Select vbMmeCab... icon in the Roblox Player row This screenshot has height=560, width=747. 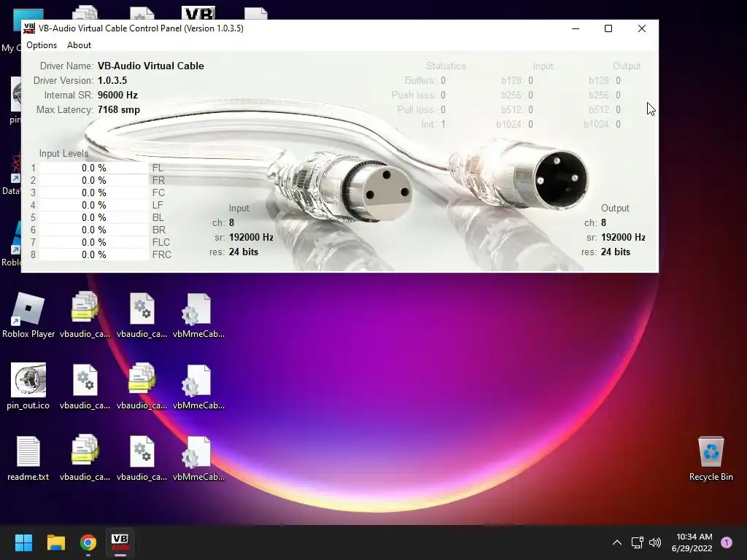coord(198,315)
